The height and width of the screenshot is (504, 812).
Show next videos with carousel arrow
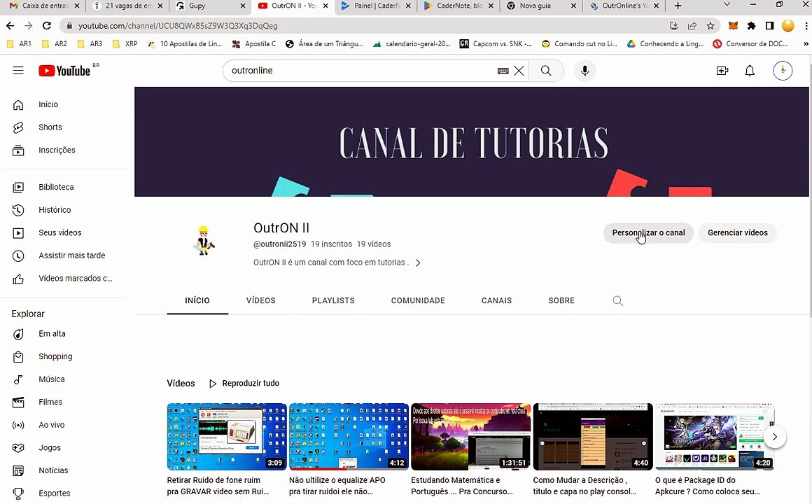click(775, 437)
